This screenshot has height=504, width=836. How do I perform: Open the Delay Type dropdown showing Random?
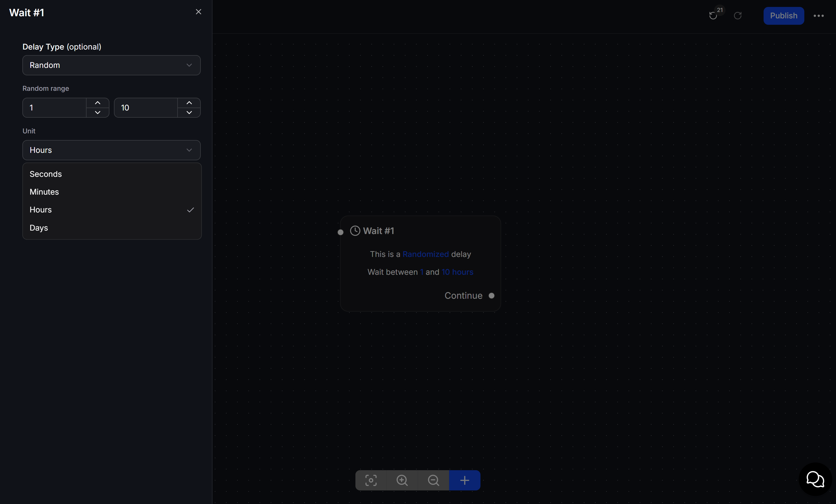(x=111, y=65)
